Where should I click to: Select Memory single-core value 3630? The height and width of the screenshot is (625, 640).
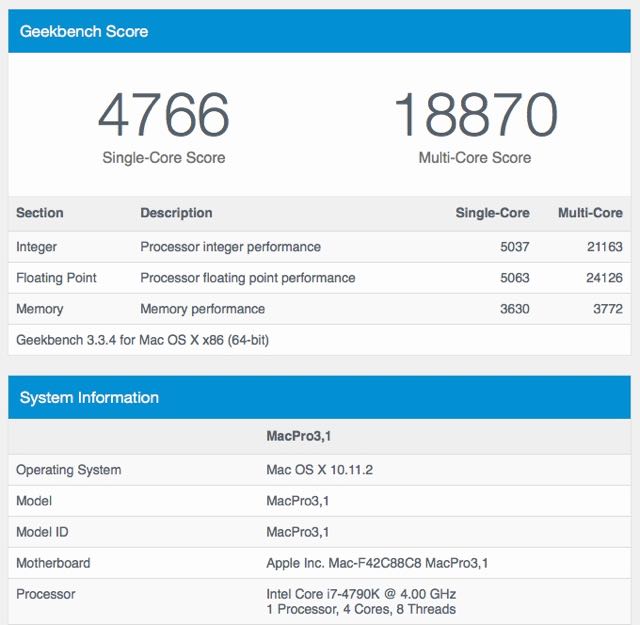pos(515,309)
